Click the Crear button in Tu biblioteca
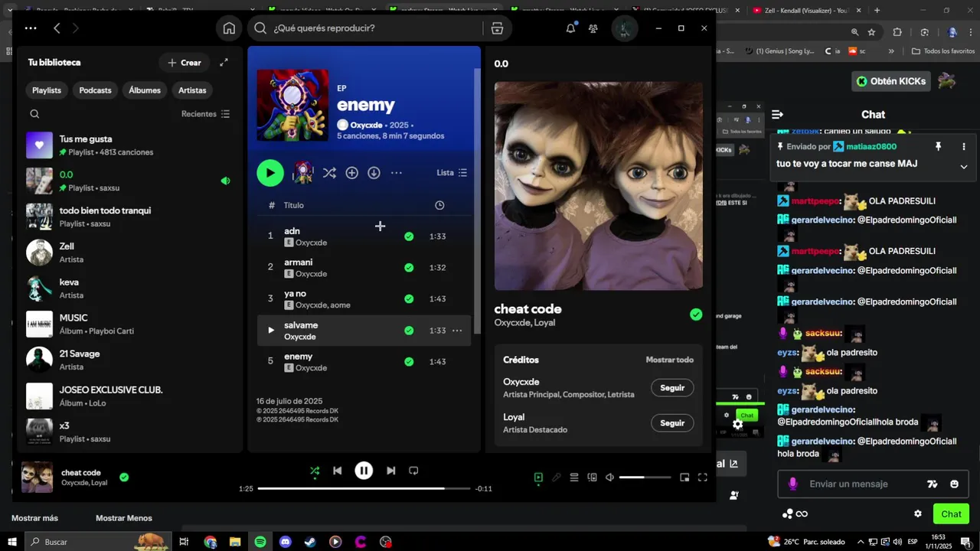The width and height of the screenshot is (980, 551). 184,63
